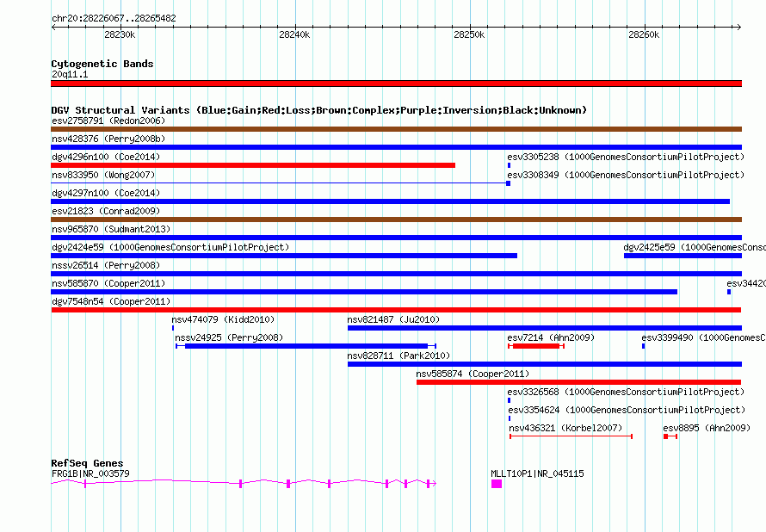The image size is (766, 532).
Task: Click the nssv24925 (Perry2008) label
Action: click(229, 337)
